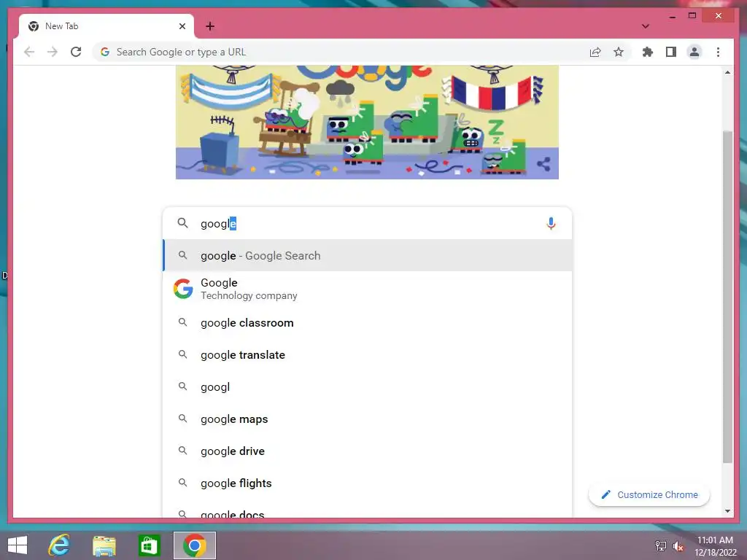Open the Extensions puzzle icon
Viewport: 747px width, 560px height.
pyautogui.click(x=648, y=52)
